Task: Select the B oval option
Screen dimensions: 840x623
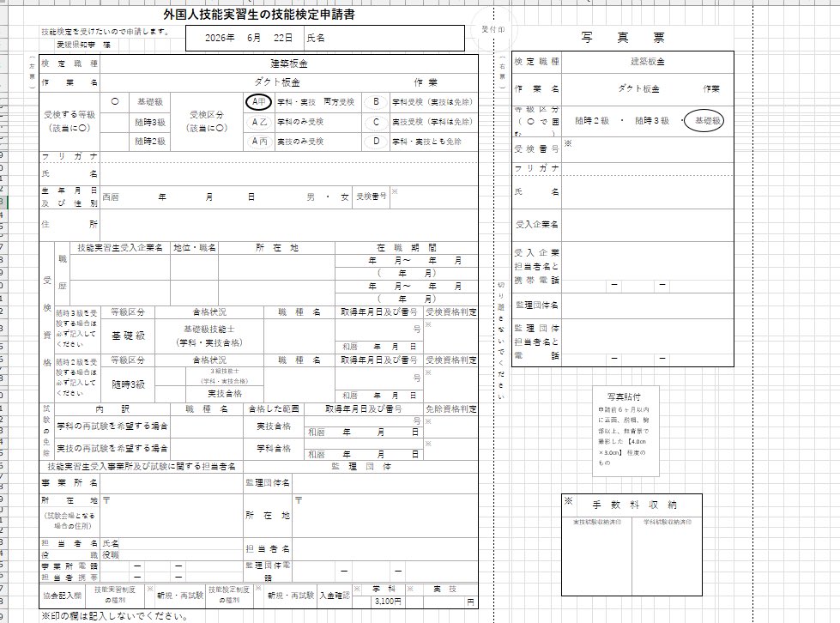Action: click(376, 102)
